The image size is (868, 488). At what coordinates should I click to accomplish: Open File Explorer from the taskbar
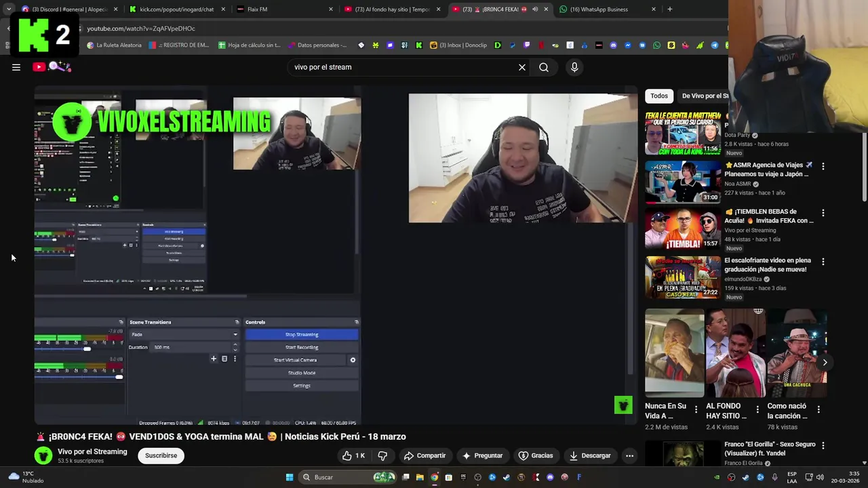[x=420, y=477]
